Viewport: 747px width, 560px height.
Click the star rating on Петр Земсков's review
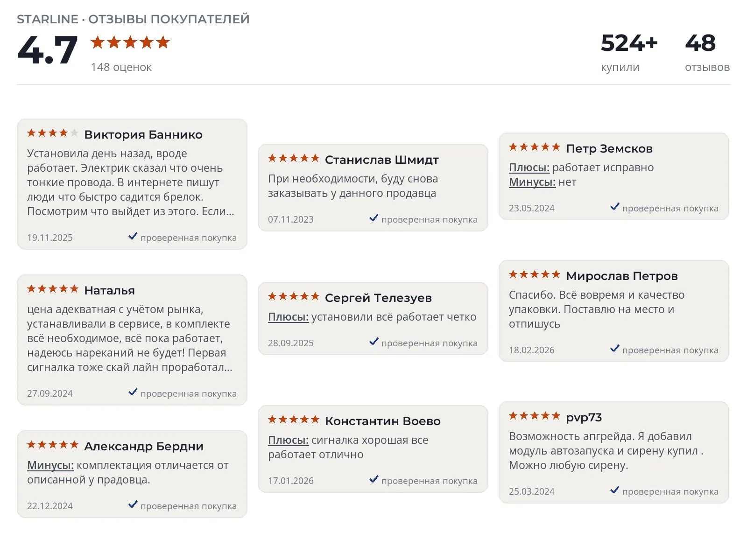(x=535, y=147)
